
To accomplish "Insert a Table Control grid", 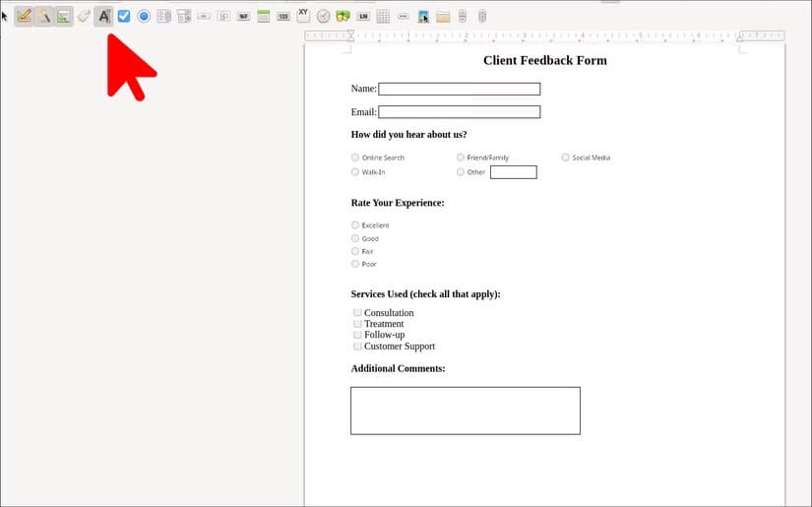I will pos(383,16).
